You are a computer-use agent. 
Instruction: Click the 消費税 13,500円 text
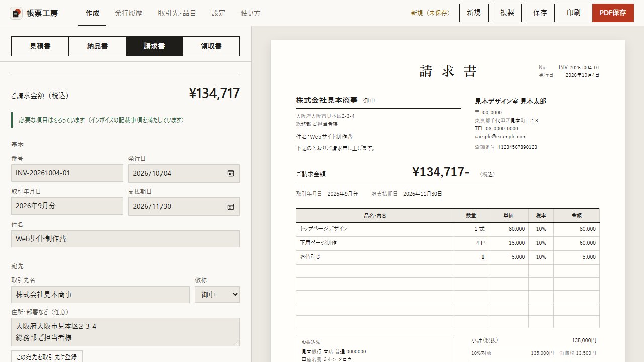(x=578, y=353)
